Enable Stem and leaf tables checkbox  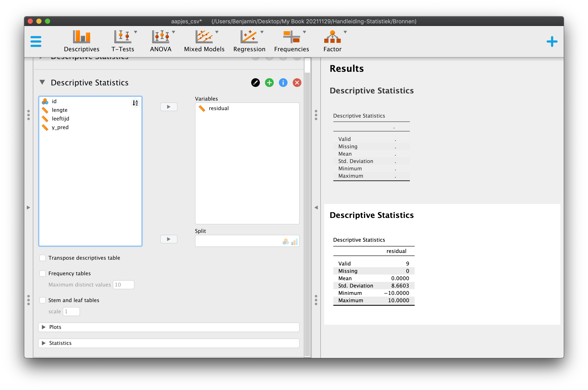43,300
